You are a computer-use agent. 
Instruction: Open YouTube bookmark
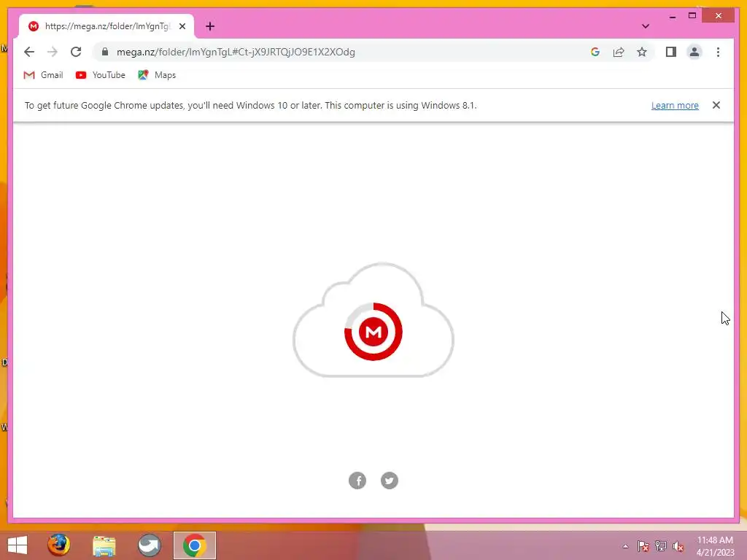pos(101,75)
